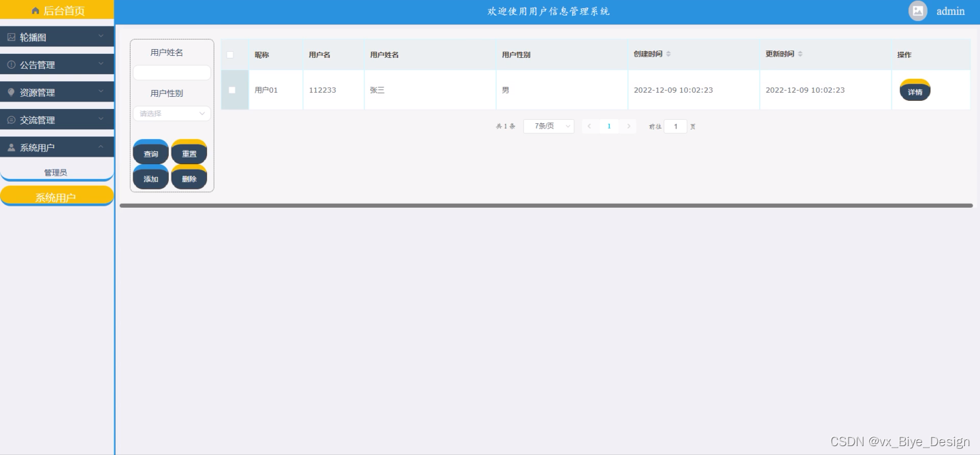Image resolution: width=980 pixels, height=455 pixels.
Task: Tick the checkbox for row 用户01
Action: [232, 90]
